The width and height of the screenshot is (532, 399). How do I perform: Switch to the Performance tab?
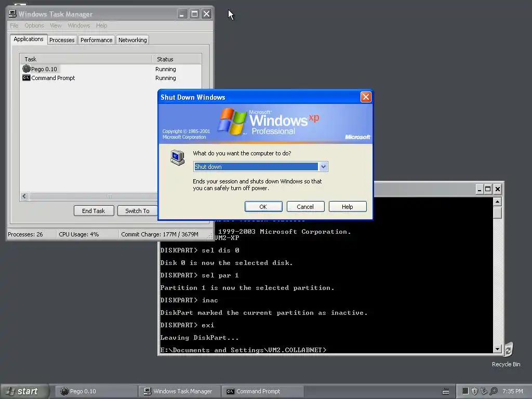point(96,39)
